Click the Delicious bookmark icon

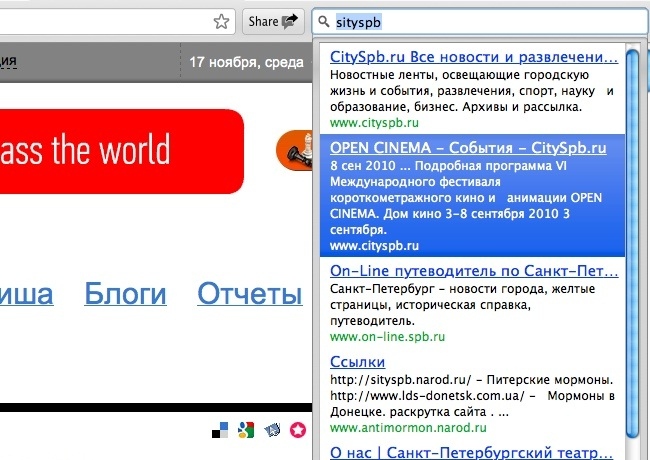[x=220, y=430]
